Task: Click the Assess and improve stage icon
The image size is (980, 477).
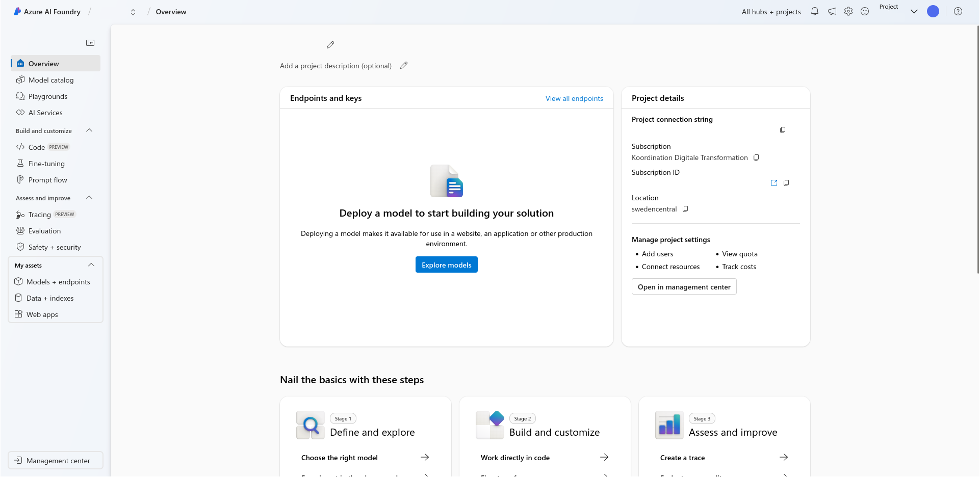Action: point(669,425)
